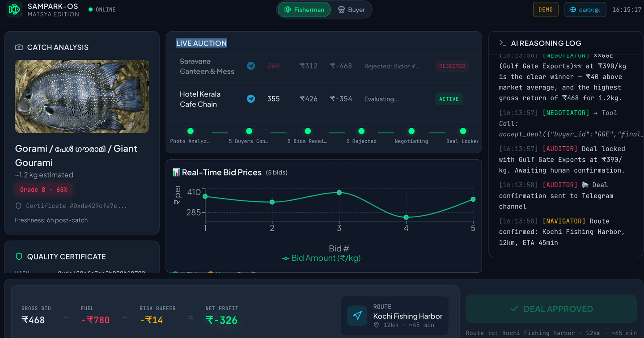The image size is (644, 338).
Task: Click the shield icon beside Quality Certificate
Action: 19,257
